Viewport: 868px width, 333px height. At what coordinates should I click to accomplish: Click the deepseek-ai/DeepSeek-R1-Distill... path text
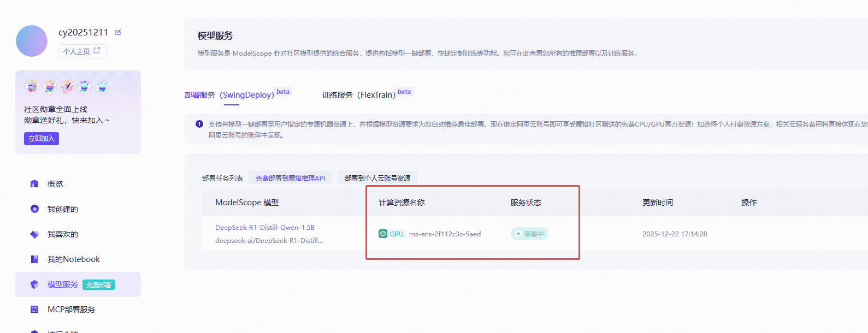pos(269,241)
